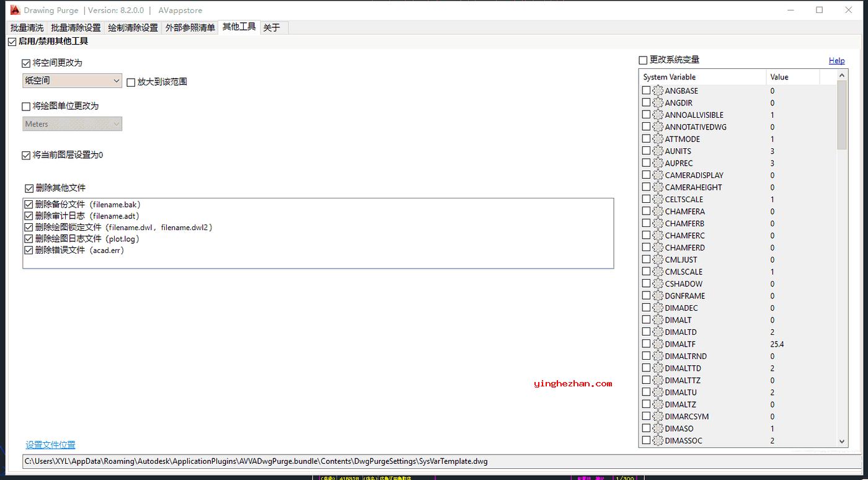Image resolution: width=868 pixels, height=480 pixels.
Task: Uncheck 删除错误文件 (acad.err) item
Action: [29, 251]
